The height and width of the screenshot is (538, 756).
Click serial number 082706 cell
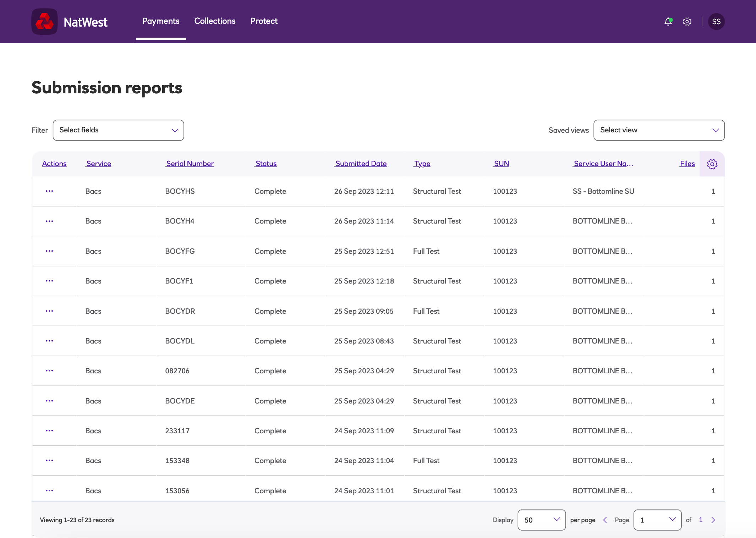[177, 371]
